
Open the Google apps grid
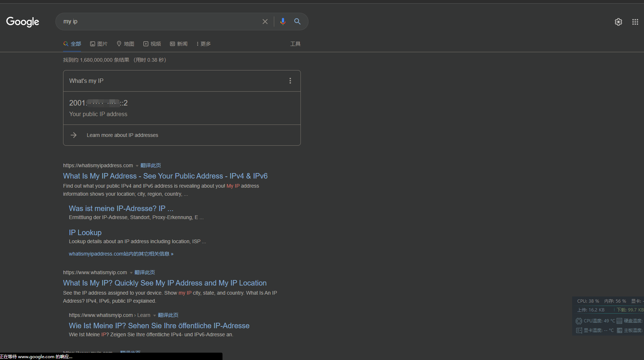pyautogui.click(x=635, y=22)
